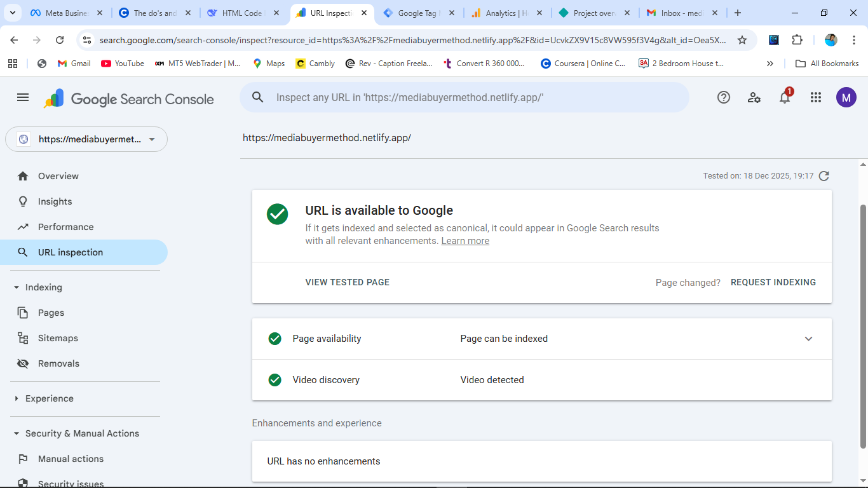Switch to the HTML Code tab
The height and width of the screenshot is (488, 868).
coord(243,13)
